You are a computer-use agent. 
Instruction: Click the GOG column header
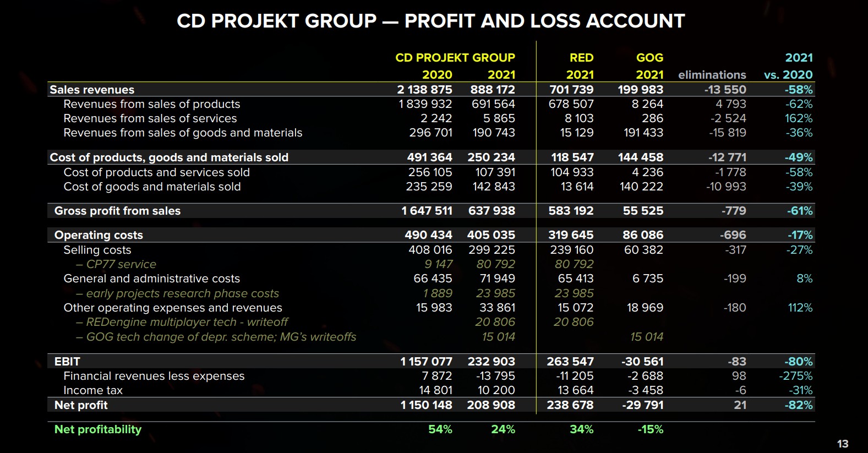pos(649,58)
